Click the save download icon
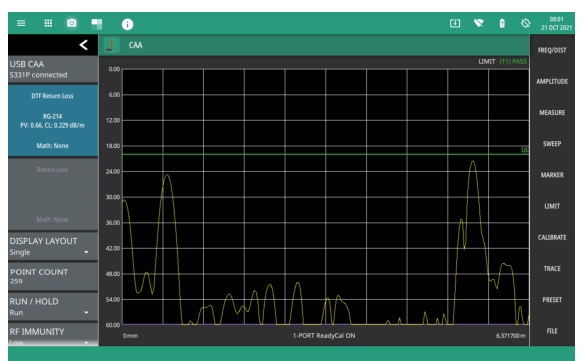The width and height of the screenshot is (583, 361). [x=455, y=23]
